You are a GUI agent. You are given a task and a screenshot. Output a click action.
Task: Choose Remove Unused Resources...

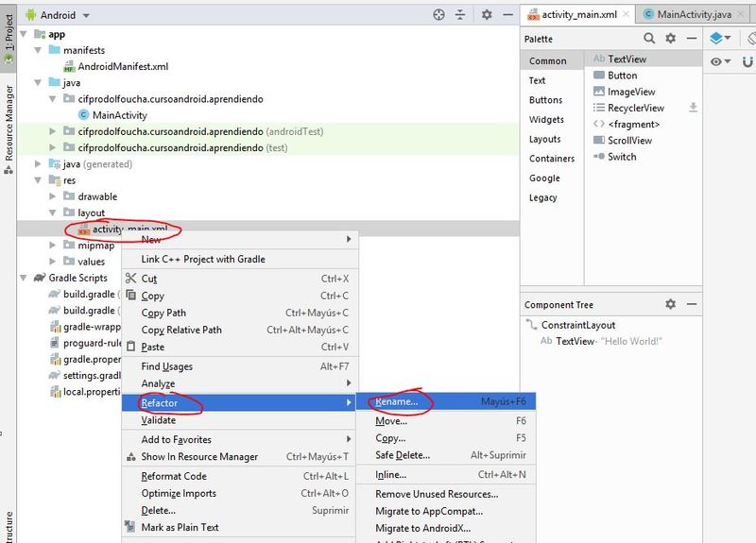point(445,494)
